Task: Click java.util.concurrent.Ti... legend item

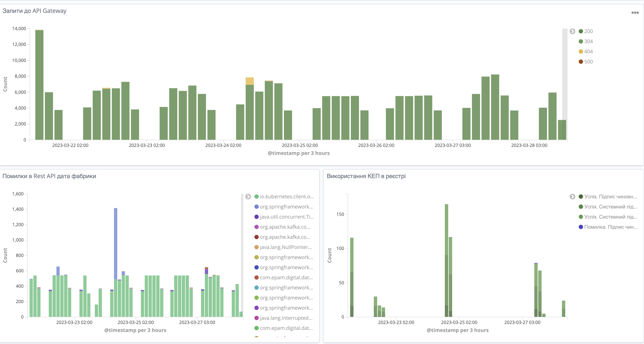Action: tap(284, 217)
